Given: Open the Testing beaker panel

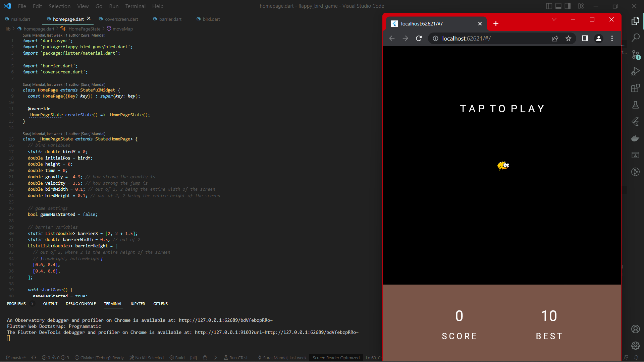Looking at the screenshot, I should (636, 105).
